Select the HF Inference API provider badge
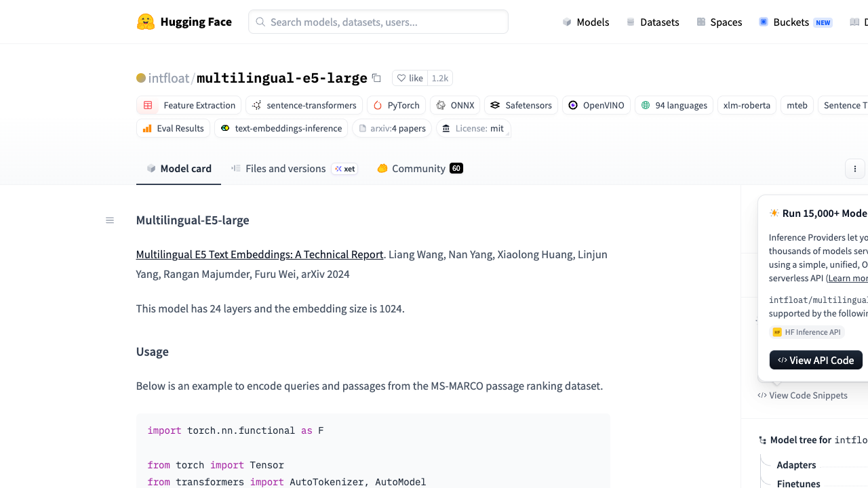This screenshot has width=868, height=488. pos(807,332)
